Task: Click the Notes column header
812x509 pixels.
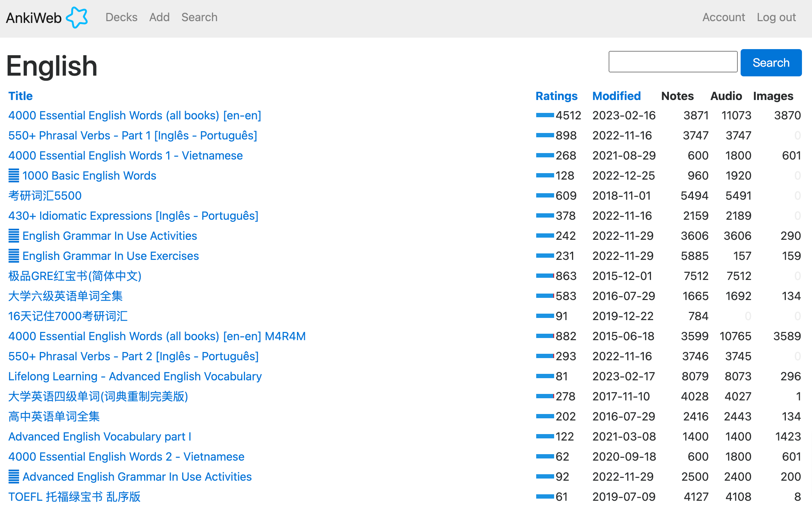Action: point(678,96)
